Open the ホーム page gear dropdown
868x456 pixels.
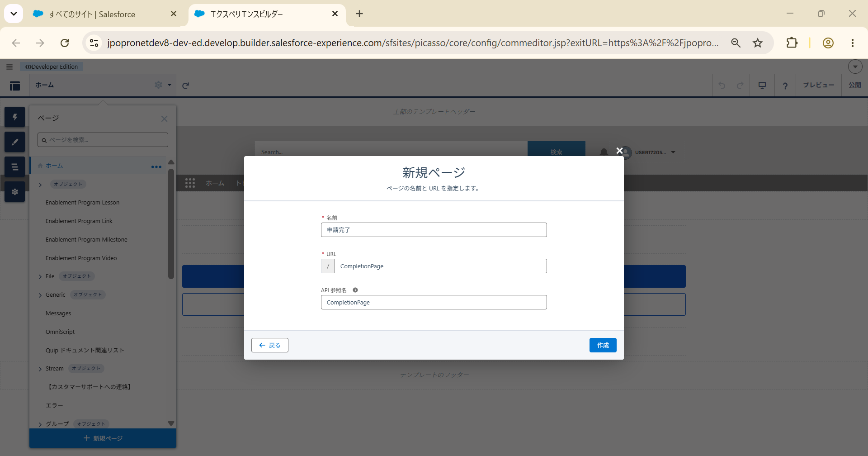click(x=163, y=85)
